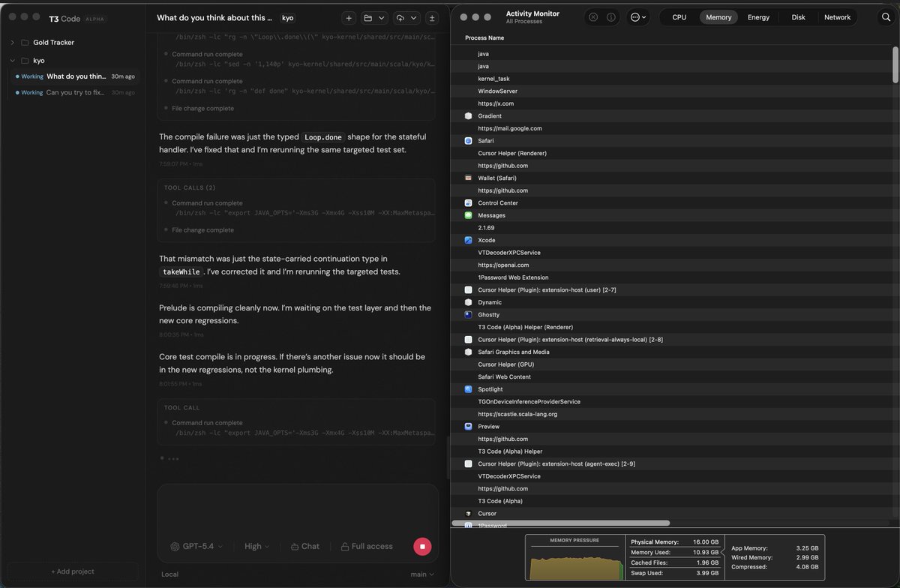The width and height of the screenshot is (900, 588).
Task: Click the plus button in T3 Code toolbar
Action: click(x=349, y=17)
